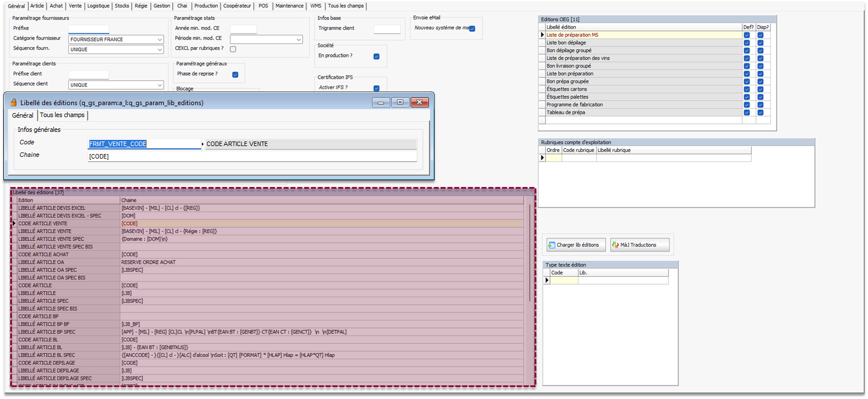This screenshot has height=399, width=868.
Task: Toggle Def? checkbox for Étiquettes cartons
Action: click(747, 89)
